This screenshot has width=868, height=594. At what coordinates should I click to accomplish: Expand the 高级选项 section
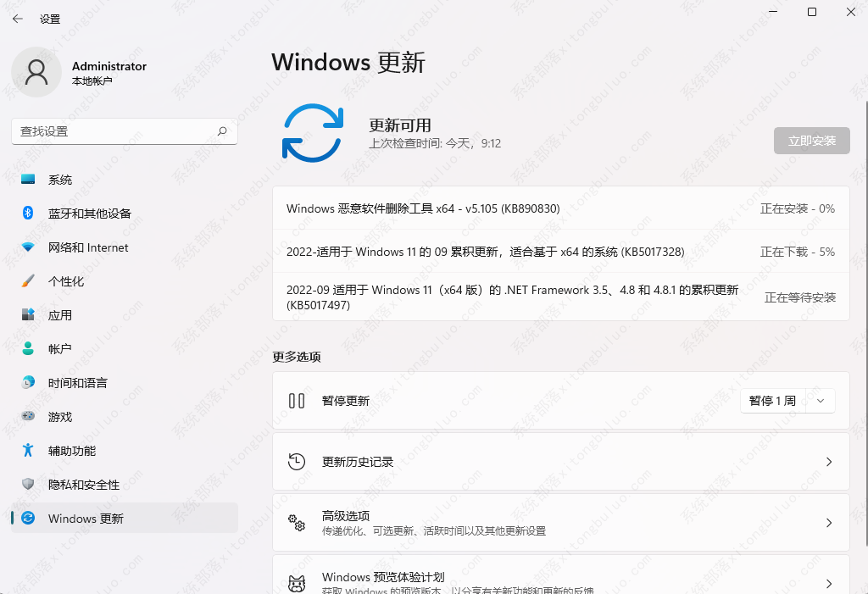828,523
